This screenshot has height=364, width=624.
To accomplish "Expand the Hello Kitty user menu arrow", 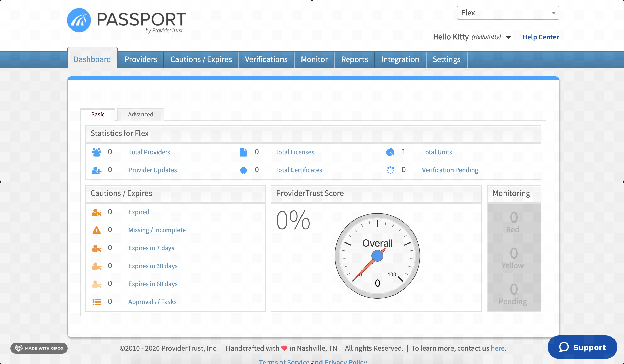I will coord(509,38).
